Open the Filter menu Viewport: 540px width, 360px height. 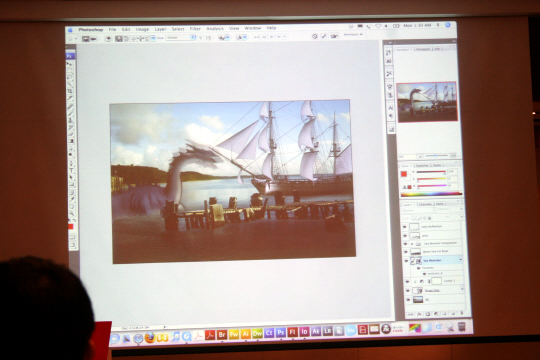pos(195,29)
